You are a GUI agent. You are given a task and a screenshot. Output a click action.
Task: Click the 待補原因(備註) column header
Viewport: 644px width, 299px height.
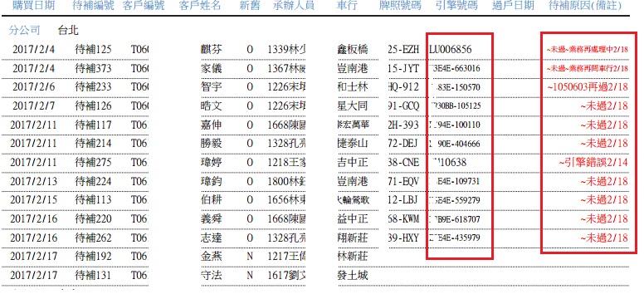[x=585, y=5]
